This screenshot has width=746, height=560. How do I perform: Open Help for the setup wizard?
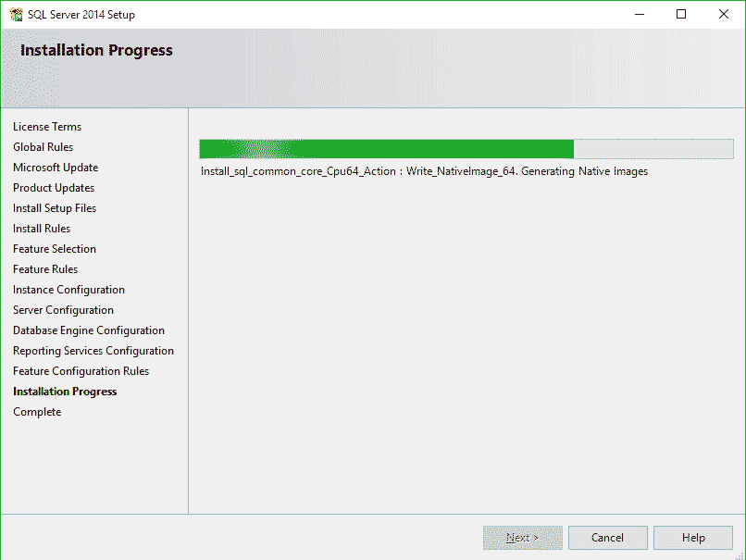click(692, 537)
